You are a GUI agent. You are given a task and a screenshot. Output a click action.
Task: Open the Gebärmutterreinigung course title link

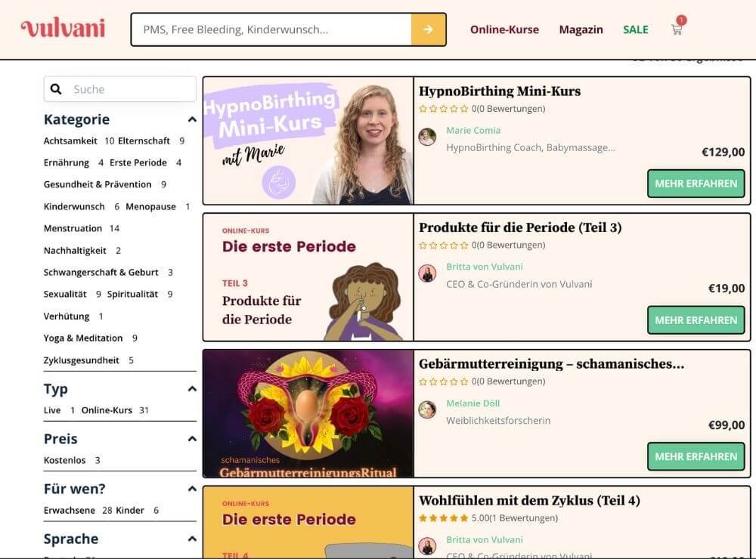(551, 364)
